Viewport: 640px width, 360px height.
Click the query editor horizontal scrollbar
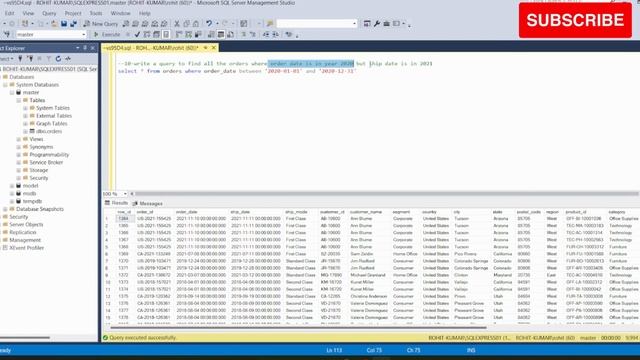click(386, 194)
